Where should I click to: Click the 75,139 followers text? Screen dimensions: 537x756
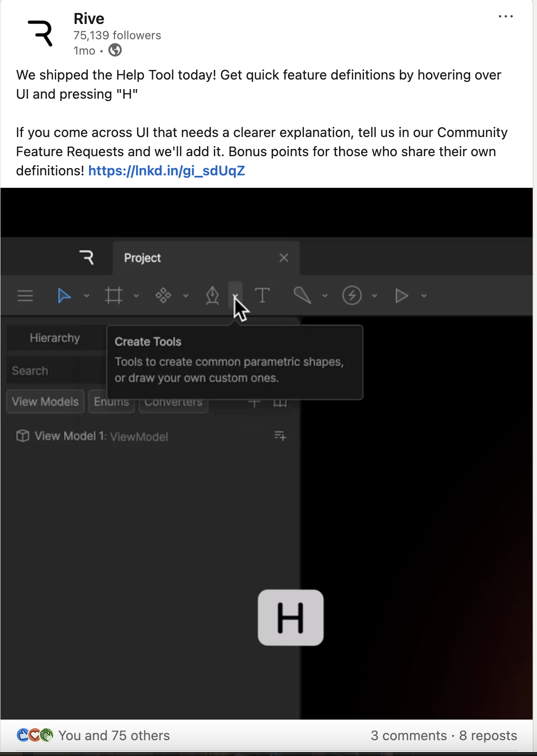[117, 35]
